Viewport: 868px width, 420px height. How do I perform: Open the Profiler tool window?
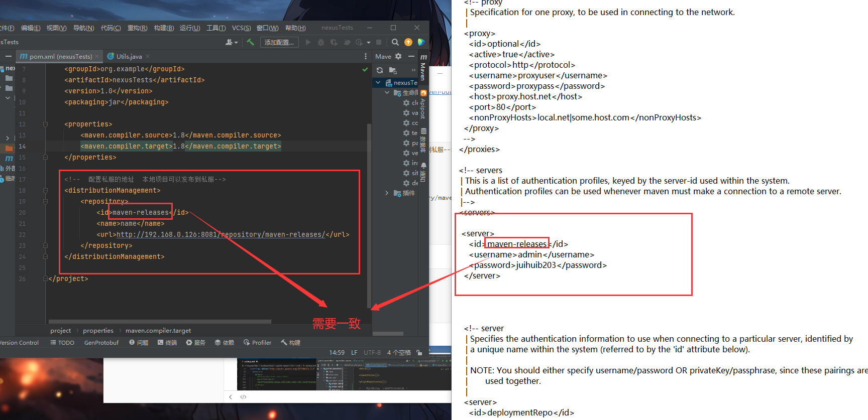[x=257, y=343]
